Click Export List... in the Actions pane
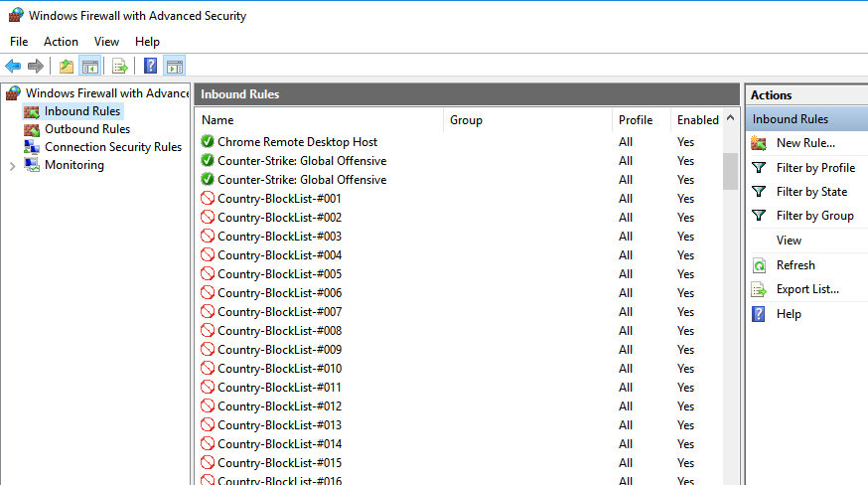 (806, 289)
